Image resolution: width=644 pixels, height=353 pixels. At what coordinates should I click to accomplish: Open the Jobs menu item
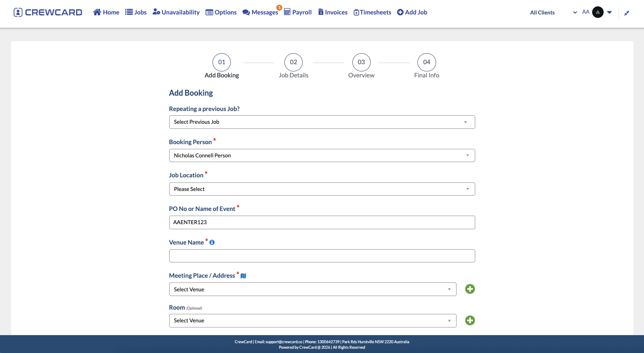pos(136,12)
